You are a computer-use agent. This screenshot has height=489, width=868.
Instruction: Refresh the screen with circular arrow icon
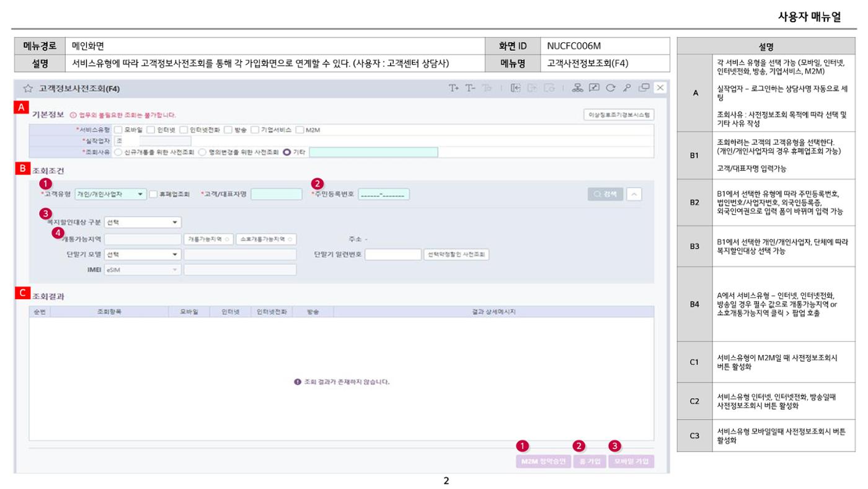[611, 88]
